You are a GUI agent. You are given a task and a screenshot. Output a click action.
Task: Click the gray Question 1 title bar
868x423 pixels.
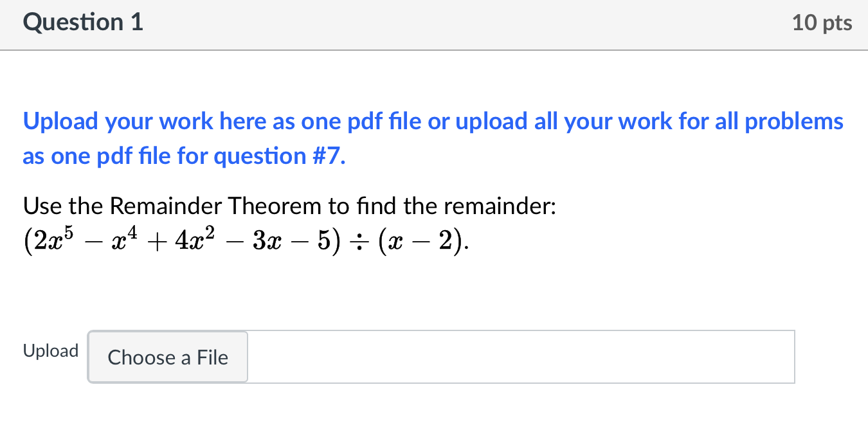pos(434,24)
